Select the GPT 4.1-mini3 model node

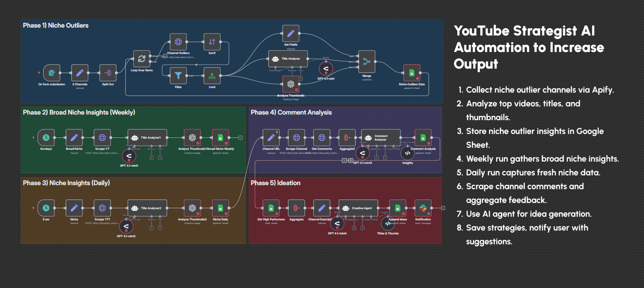362,153
